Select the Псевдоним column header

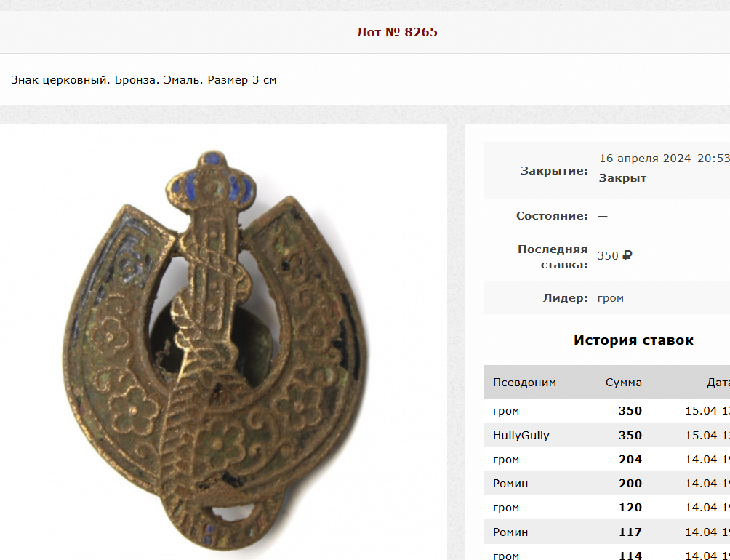[524, 383]
